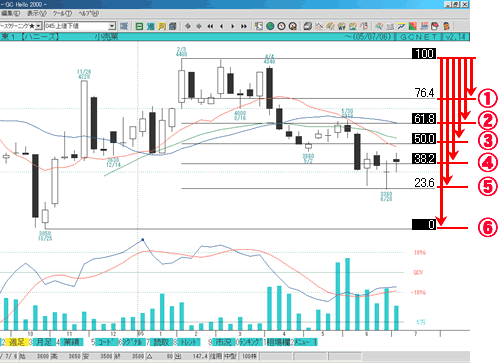The height and width of the screenshot is (363, 500).
Task: Click the 高 3650 high price field
Action: click(66, 356)
